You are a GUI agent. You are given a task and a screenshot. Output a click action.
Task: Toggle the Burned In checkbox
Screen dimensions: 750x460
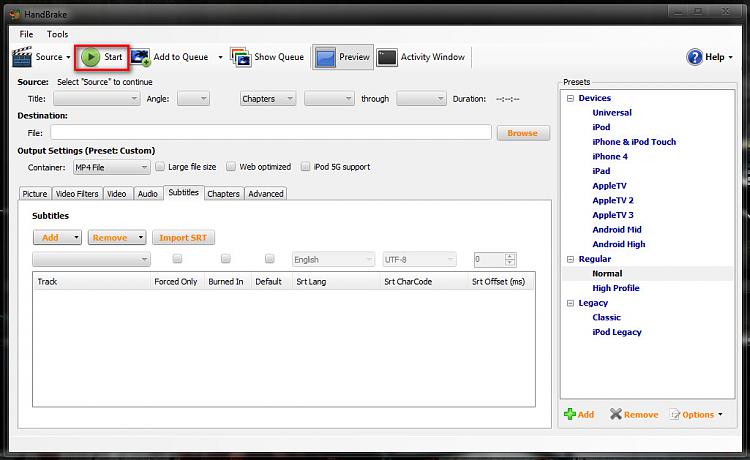point(226,259)
